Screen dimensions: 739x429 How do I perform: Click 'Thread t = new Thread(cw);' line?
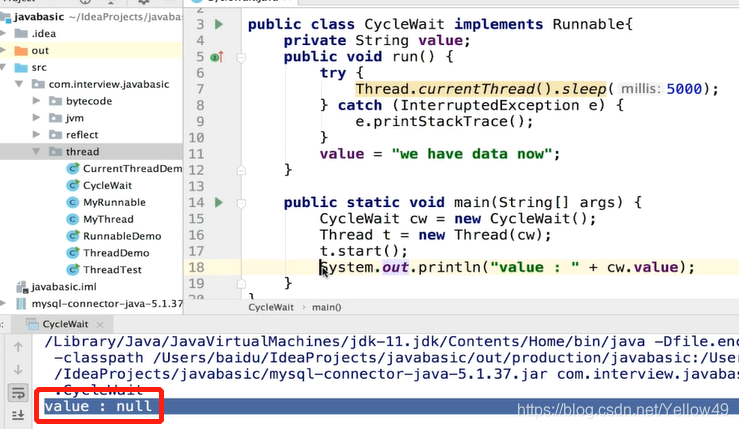(435, 235)
